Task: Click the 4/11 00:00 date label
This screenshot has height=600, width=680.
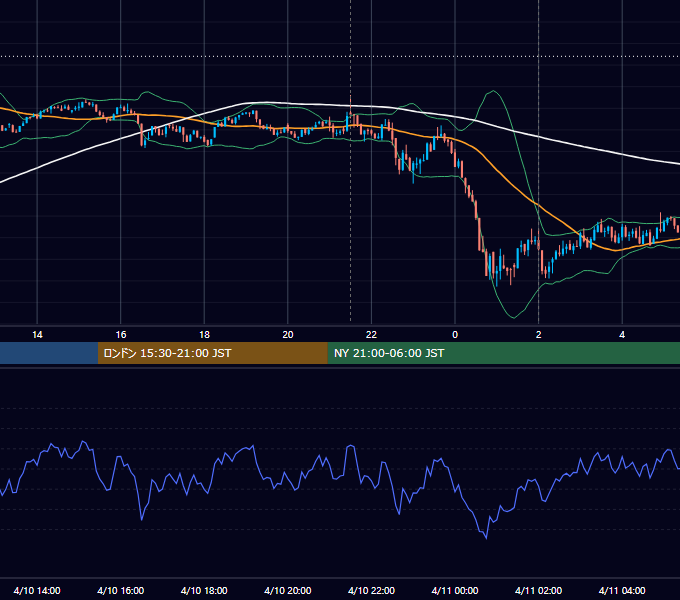Action: [x=455, y=590]
